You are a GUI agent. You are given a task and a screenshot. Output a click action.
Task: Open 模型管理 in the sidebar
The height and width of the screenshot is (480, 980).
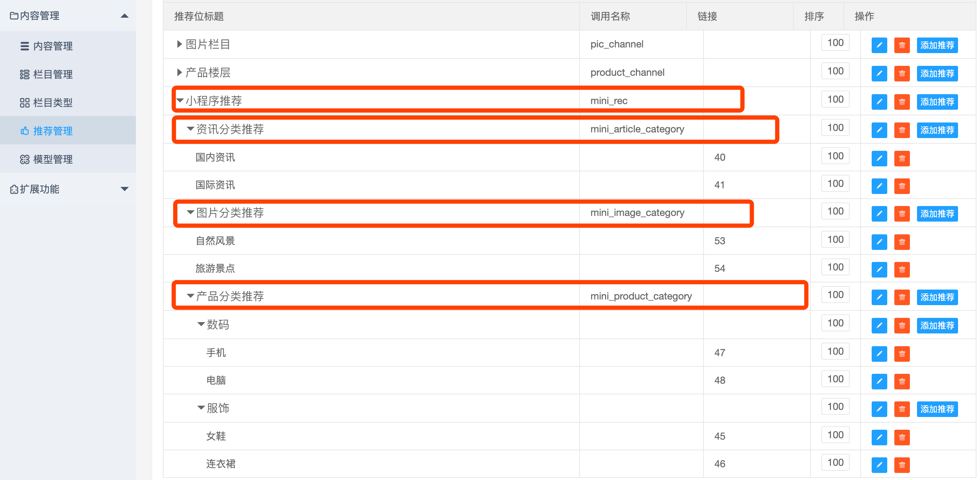coord(68,159)
